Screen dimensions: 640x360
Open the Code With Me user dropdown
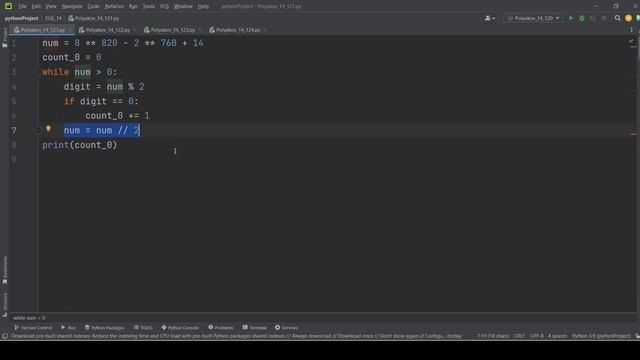coord(490,18)
